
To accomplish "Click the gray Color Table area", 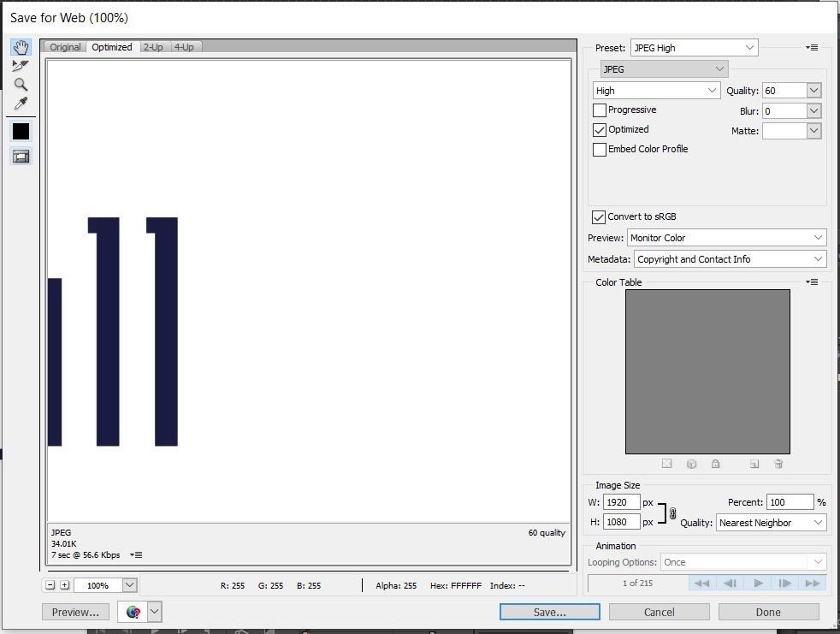I will (x=707, y=372).
